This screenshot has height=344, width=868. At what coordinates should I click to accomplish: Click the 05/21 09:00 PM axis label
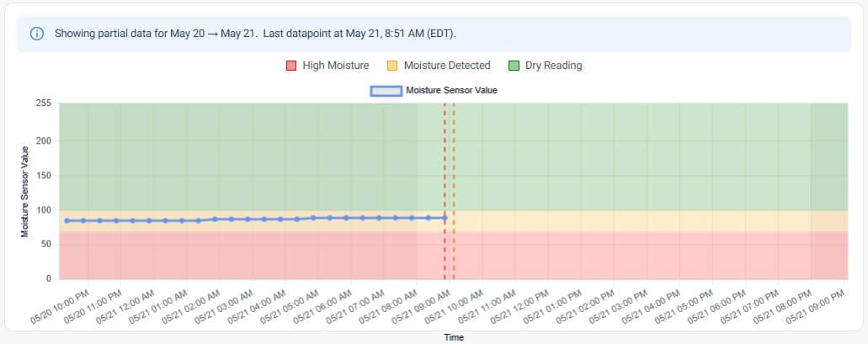tap(818, 306)
